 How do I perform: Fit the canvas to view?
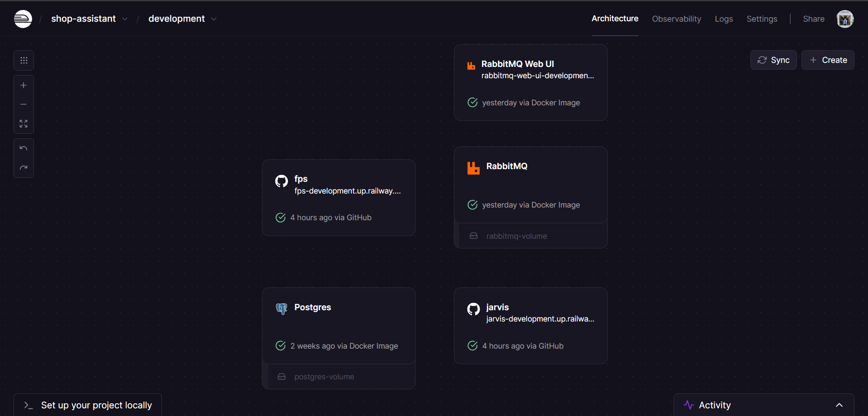coord(24,124)
